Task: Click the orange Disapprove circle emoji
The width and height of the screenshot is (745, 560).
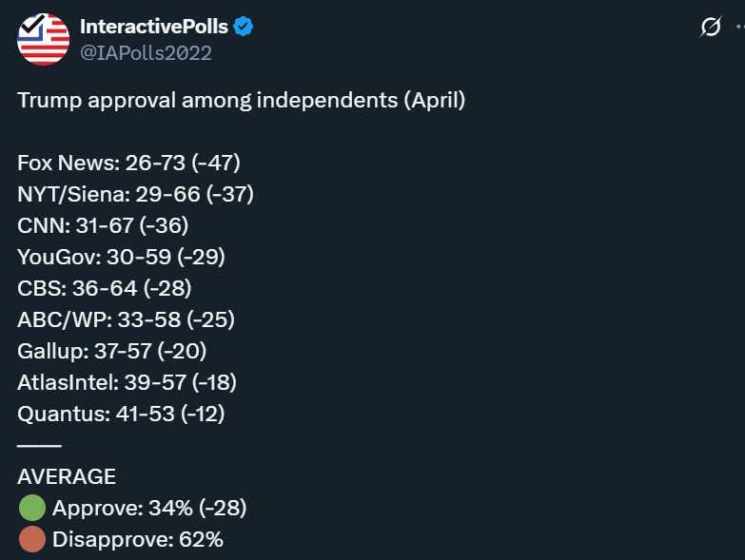Action: pyautogui.click(x=32, y=539)
